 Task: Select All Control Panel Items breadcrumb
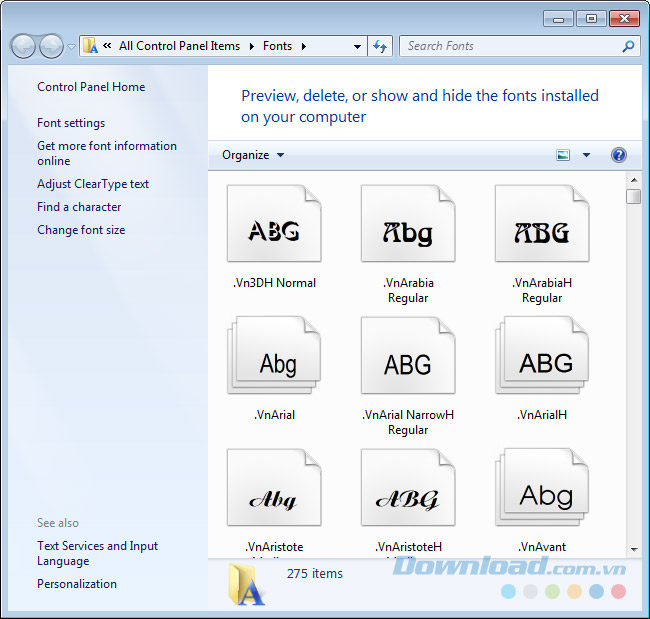pyautogui.click(x=179, y=46)
